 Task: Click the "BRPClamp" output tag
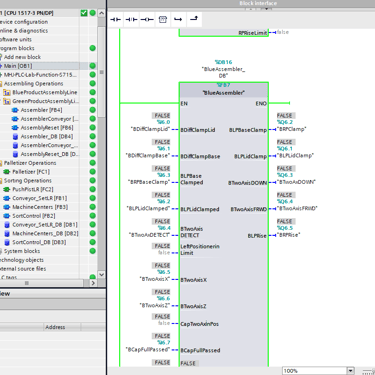click(x=292, y=129)
